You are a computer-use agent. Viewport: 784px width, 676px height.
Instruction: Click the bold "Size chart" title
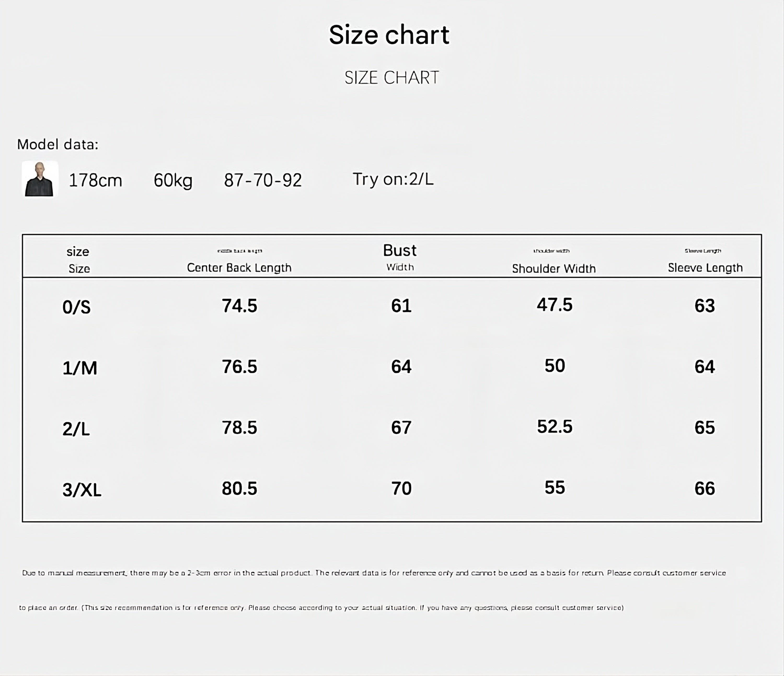tap(389, 35)
